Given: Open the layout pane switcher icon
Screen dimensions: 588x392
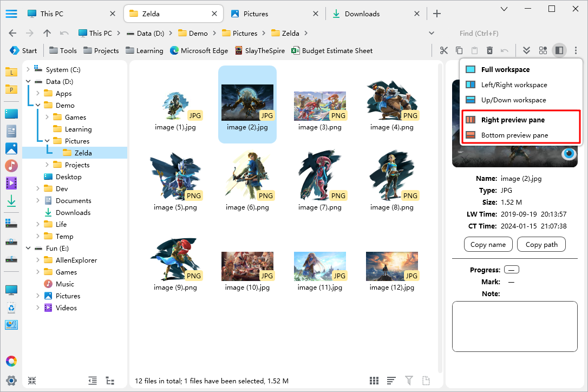Looking at the screenshot, I should 559,50.
